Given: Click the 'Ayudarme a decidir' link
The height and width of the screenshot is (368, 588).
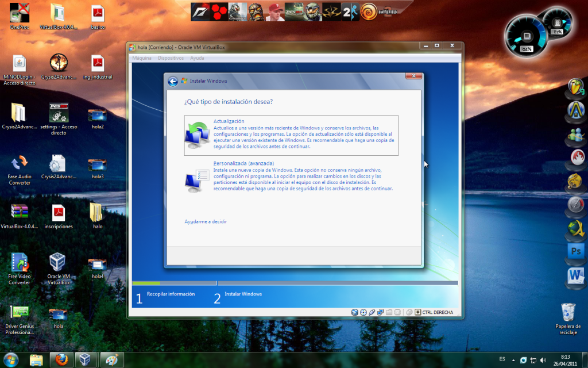Looking at the screenshot, I should click(206, 221).
